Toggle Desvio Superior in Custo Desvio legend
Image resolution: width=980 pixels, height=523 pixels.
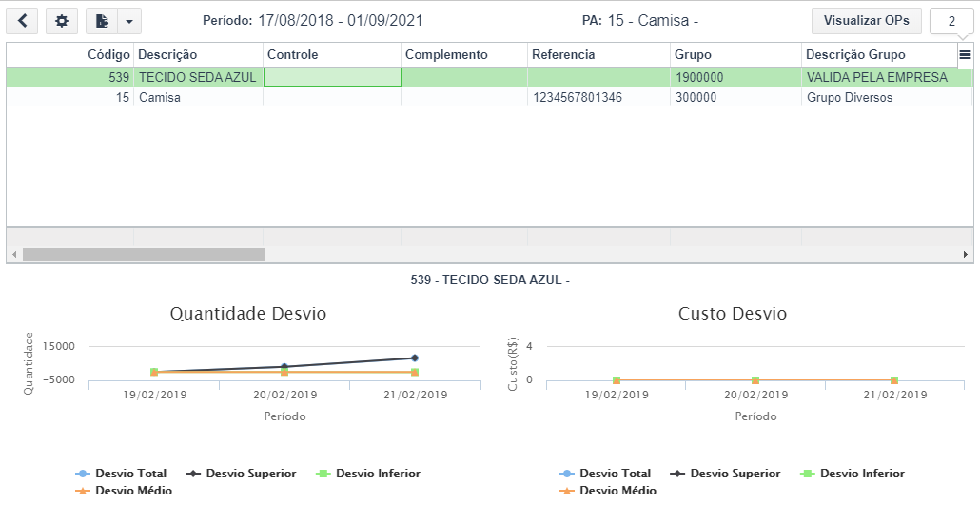pyautogui.click(x=725, y=474)
